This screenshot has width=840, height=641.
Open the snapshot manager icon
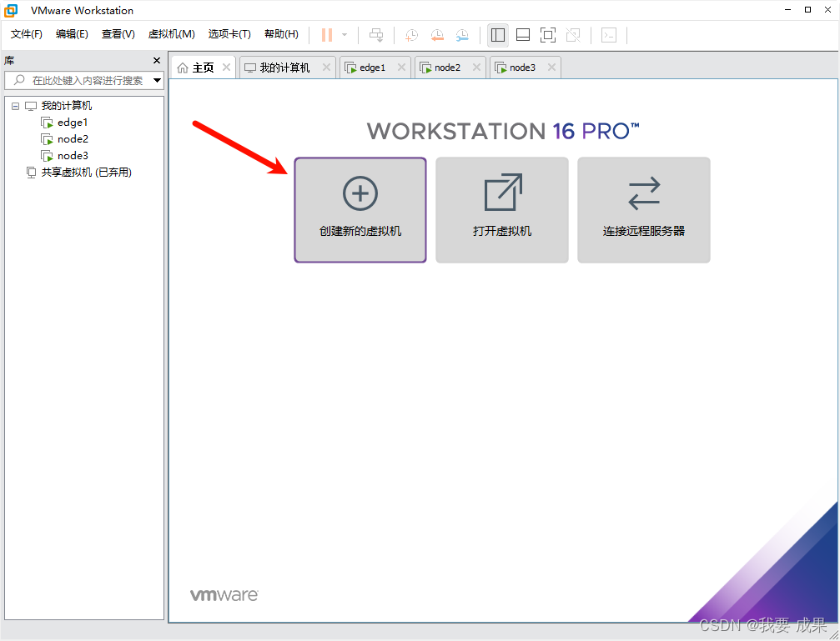(x=462, y=35)
